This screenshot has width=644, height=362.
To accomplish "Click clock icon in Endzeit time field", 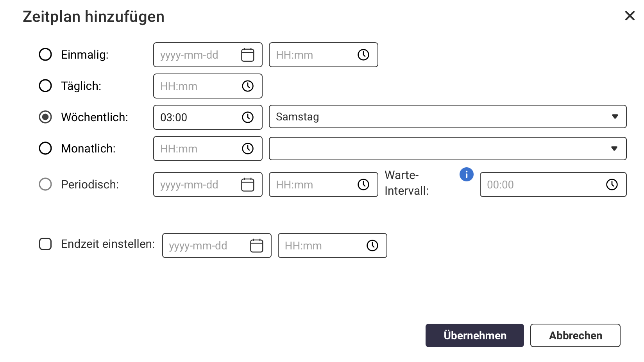I will click(372, 246).
